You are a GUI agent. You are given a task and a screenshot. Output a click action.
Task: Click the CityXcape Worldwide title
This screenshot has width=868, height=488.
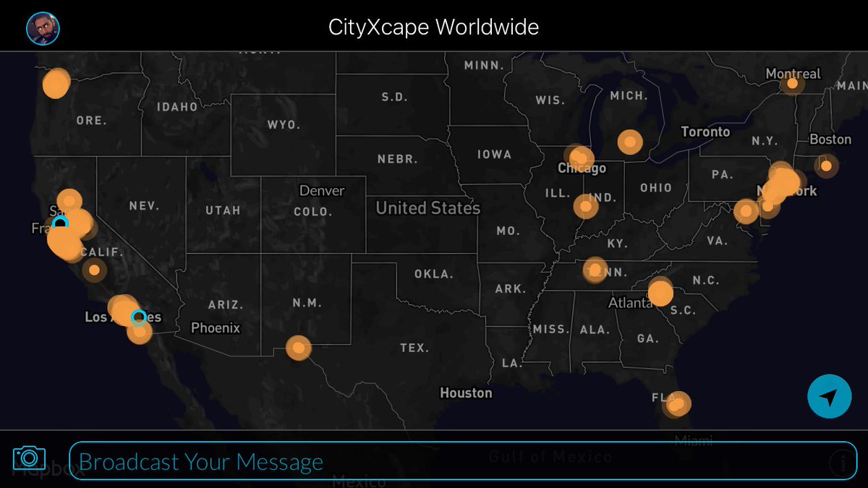coord(433,27)
